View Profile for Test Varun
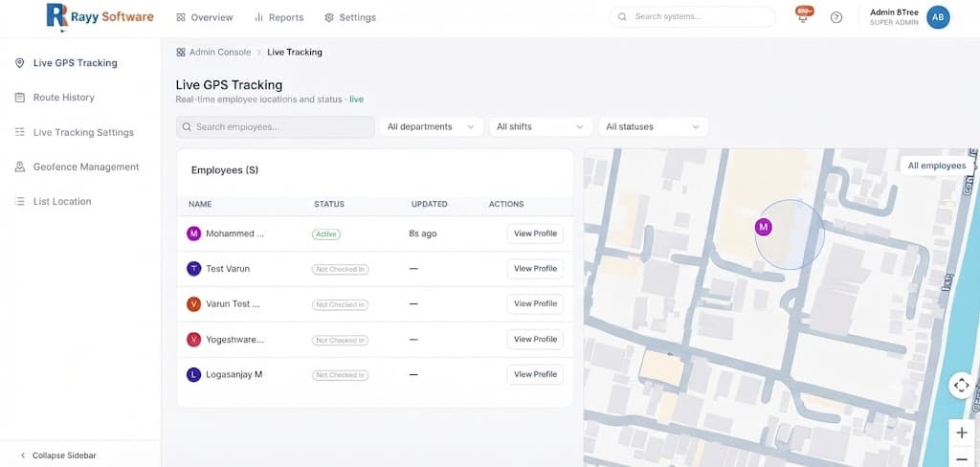Screen dimensions: 980x467 pos(535,269)
